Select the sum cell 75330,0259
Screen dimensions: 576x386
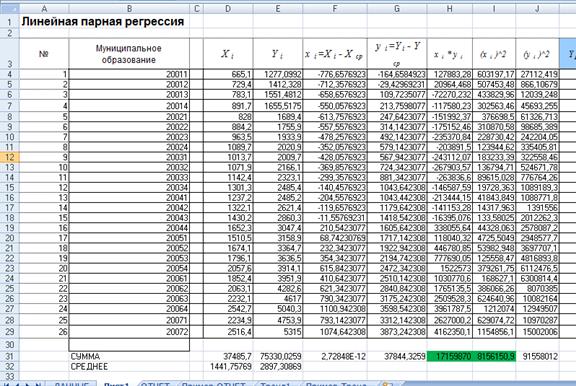pos(278,357)
